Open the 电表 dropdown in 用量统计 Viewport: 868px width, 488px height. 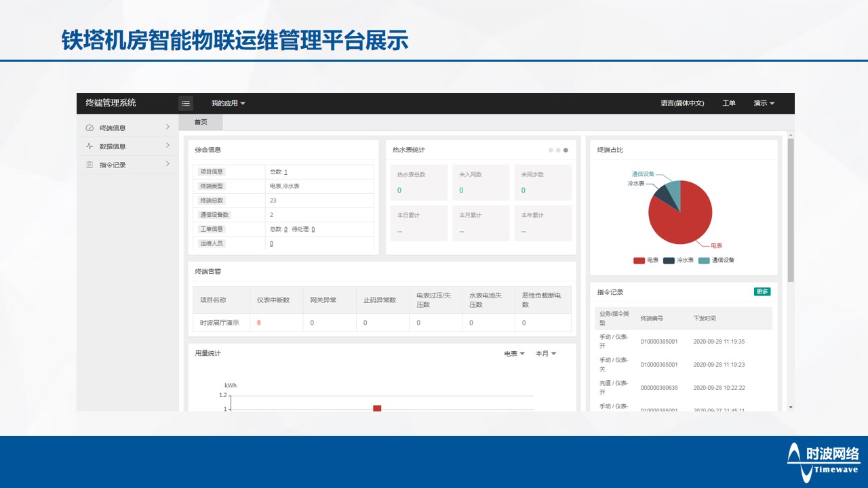click(514, 354)
